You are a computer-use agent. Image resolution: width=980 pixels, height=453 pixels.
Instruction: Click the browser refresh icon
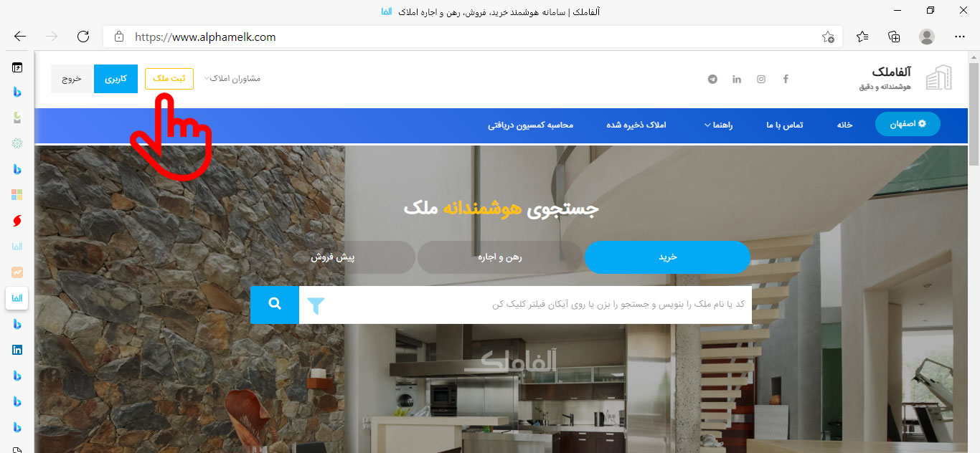click(83, 37)
